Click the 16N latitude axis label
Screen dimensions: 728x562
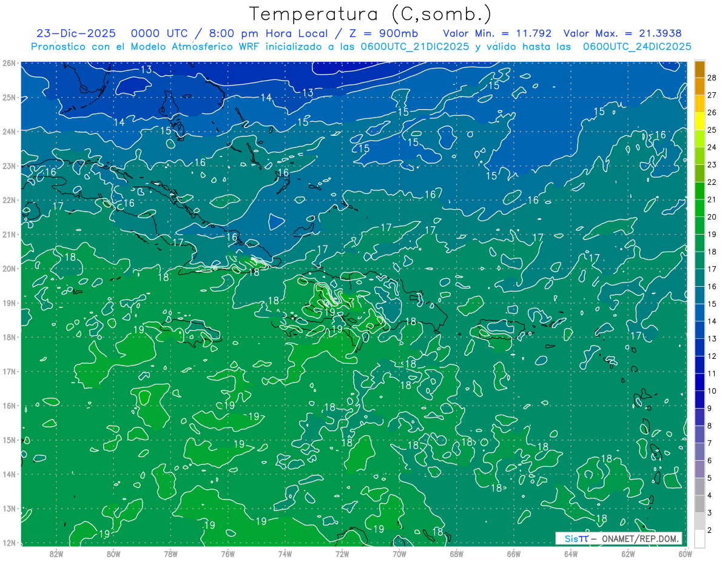pyautogui.click(x=9, y=406)
